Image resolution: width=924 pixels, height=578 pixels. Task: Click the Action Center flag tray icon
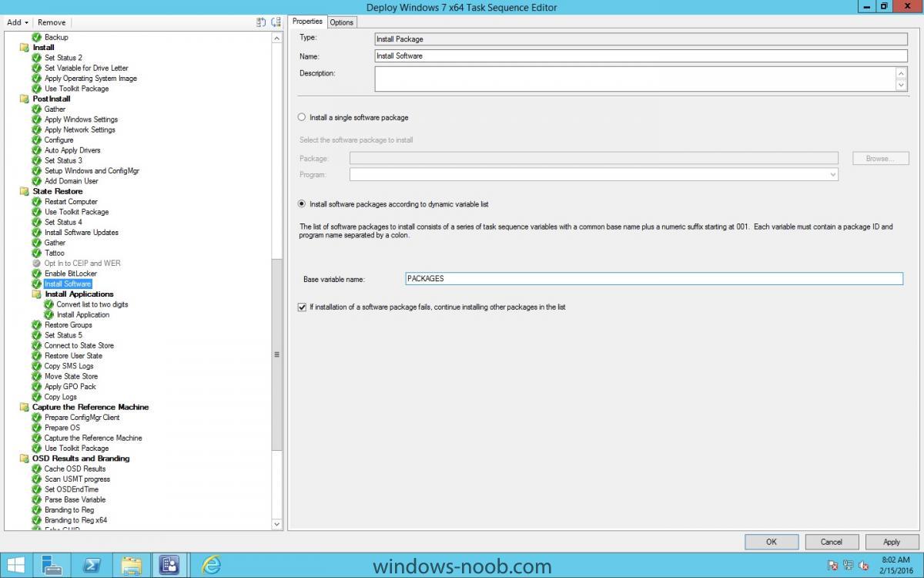[x=833, y=566]
